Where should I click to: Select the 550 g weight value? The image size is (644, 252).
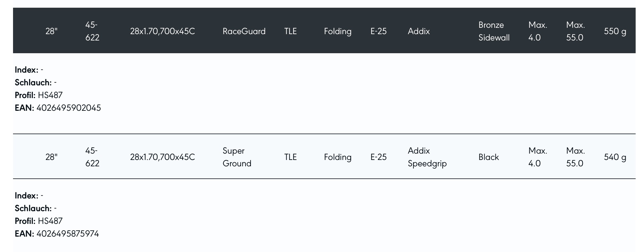click(x=615, y=31)
